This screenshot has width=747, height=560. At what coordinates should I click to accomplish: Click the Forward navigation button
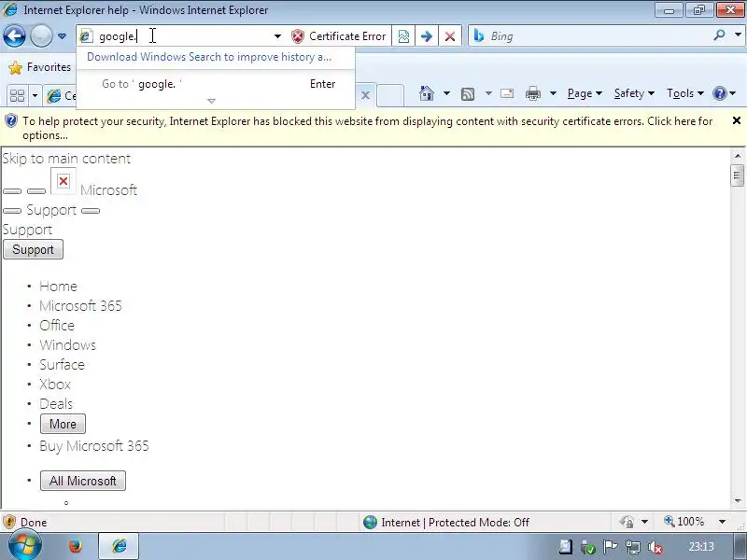tap(41, 35)
